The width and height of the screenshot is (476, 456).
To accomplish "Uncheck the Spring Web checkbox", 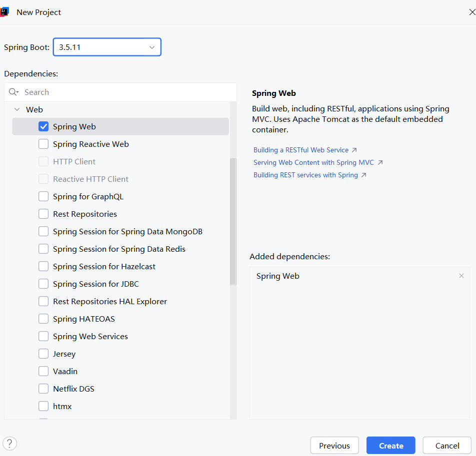I will [43, 126].
